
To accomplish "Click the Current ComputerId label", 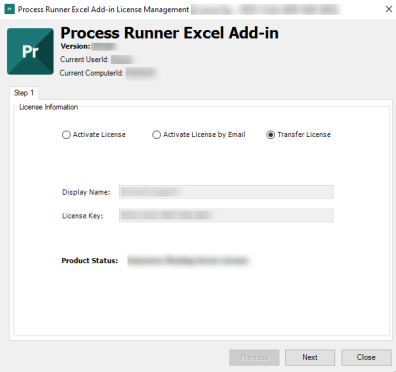I will coord(91,73).
